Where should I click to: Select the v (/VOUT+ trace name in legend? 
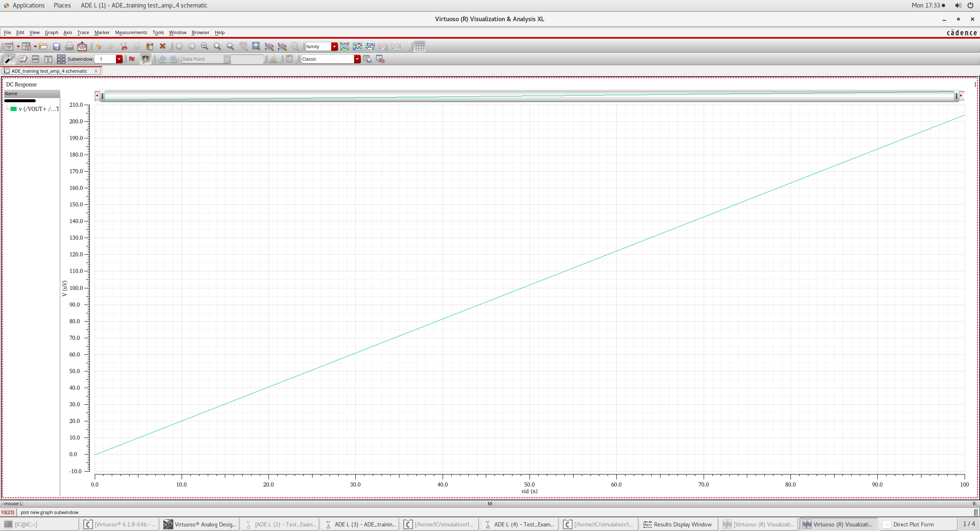coord(39,109)
